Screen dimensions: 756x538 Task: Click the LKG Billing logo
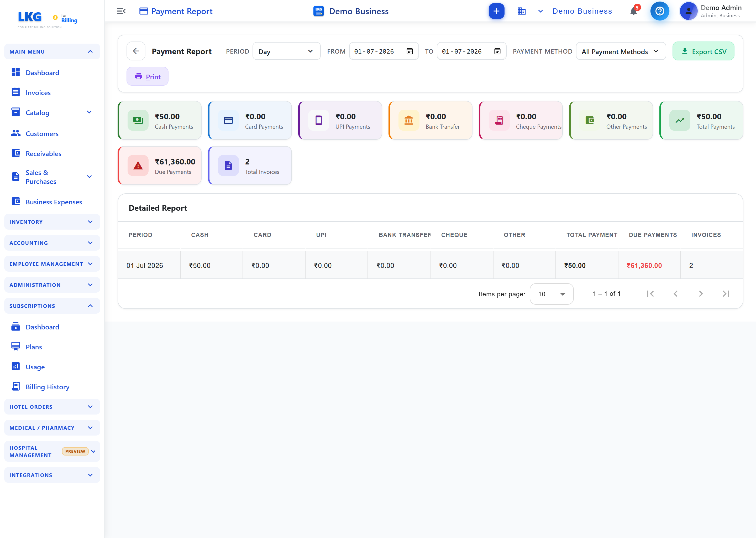(47, 19)
